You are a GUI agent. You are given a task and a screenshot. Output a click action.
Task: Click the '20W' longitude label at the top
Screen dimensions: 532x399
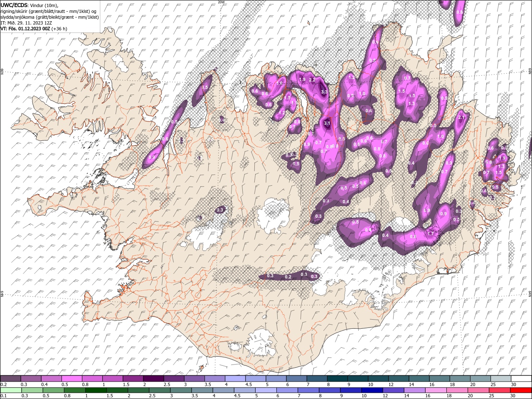tap(221, 2)
